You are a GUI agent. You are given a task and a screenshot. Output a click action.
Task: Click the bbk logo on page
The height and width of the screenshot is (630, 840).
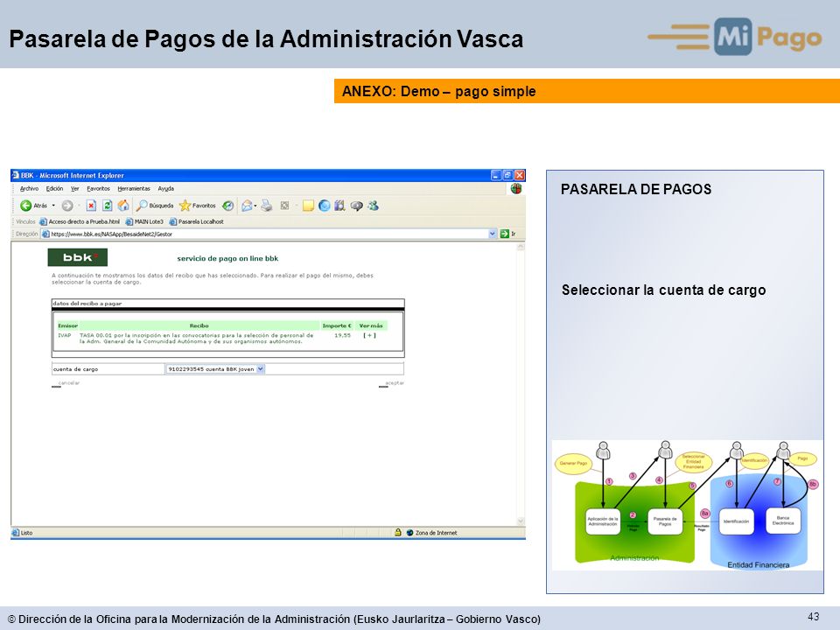pyautogui.click(x=78, y=257)
